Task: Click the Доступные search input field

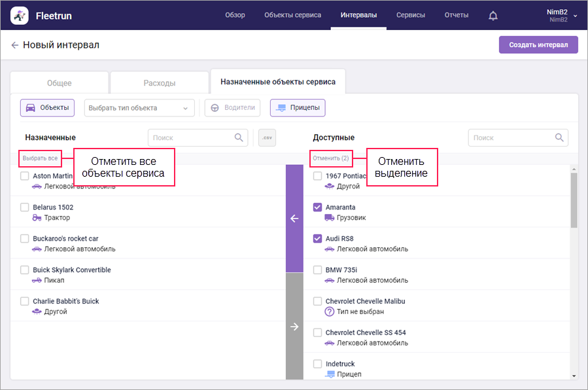Action: (510, 137)
